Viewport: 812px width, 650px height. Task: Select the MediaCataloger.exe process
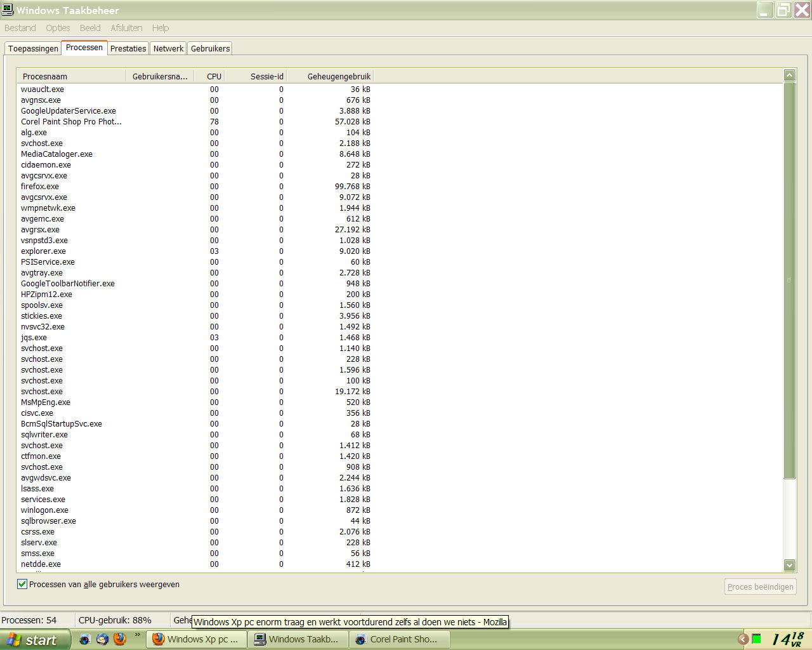[195, 154]
